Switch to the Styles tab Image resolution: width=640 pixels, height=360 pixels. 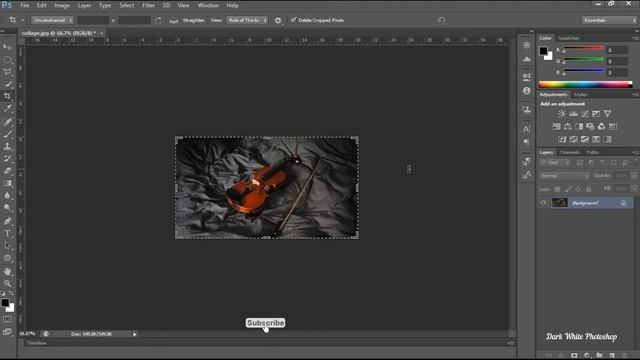pyautogui.click(x=580, y=95)
